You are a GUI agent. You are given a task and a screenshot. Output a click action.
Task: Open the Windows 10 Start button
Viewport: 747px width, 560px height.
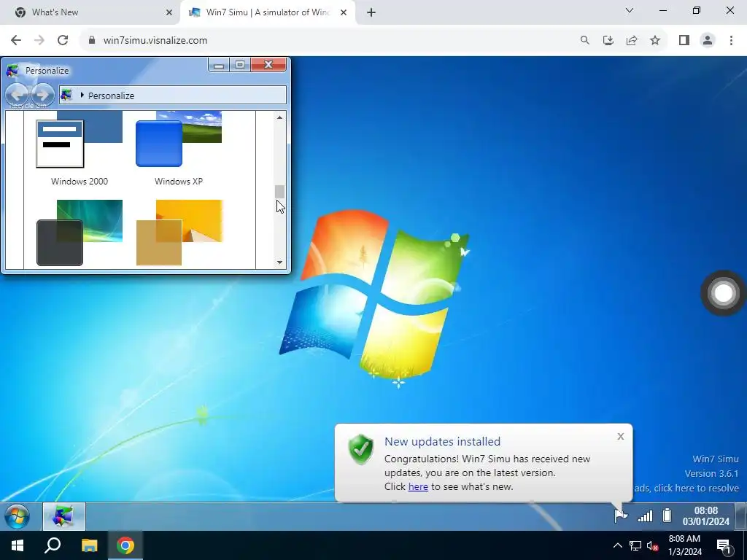click(x=18, y=545)
